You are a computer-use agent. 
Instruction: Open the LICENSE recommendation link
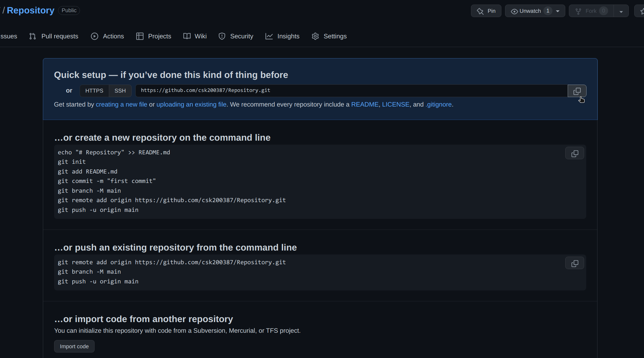(396, 104)
